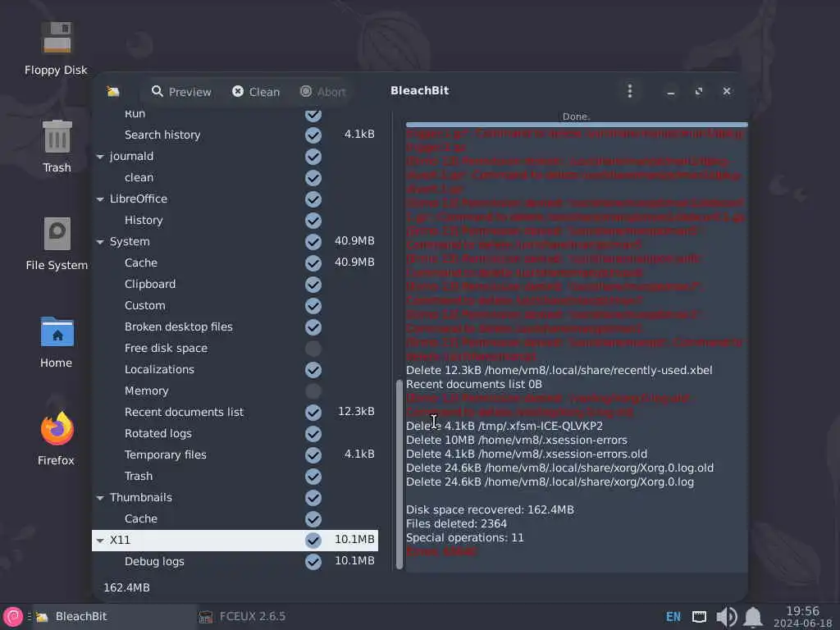Open the Home folder desktop icon

(x=57, y=342)
